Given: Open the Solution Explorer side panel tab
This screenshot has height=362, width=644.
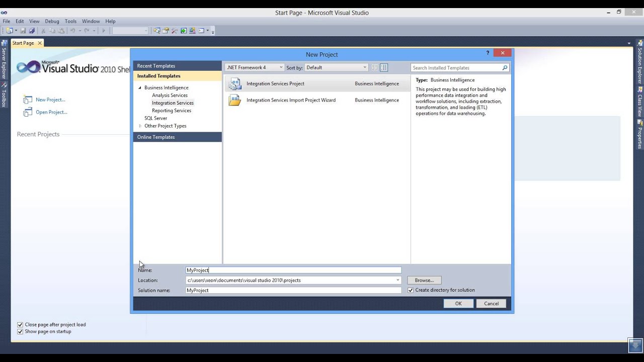Looking at the screenshot, I should tap(640, 62).
